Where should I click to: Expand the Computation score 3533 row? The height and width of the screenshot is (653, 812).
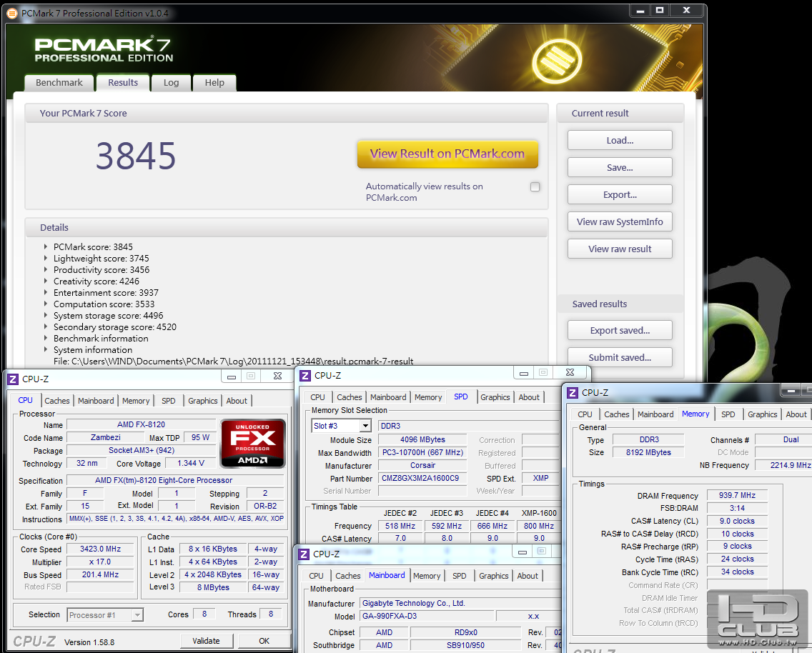(46, 304)
